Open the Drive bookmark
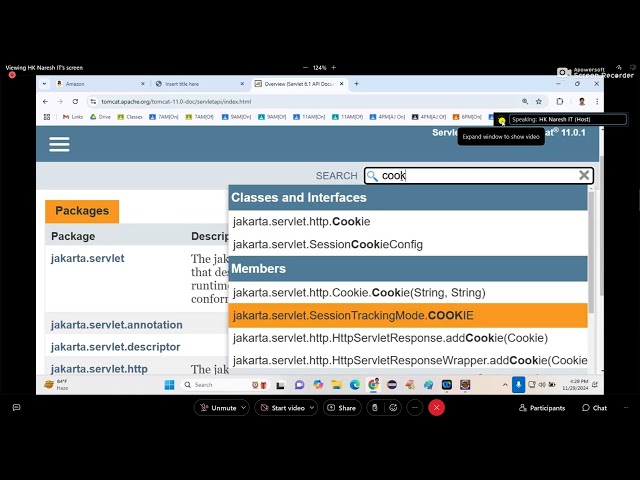This screenshot has width=640, height=480. (100, 117)
